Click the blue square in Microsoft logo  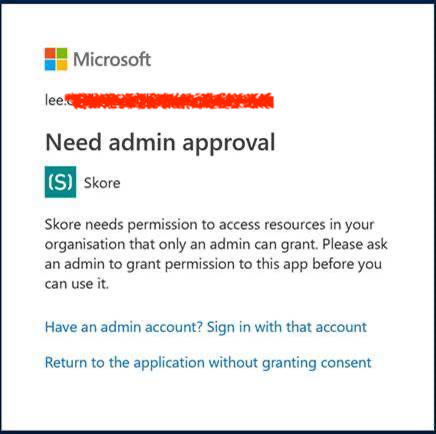click(x=50, y=65)
